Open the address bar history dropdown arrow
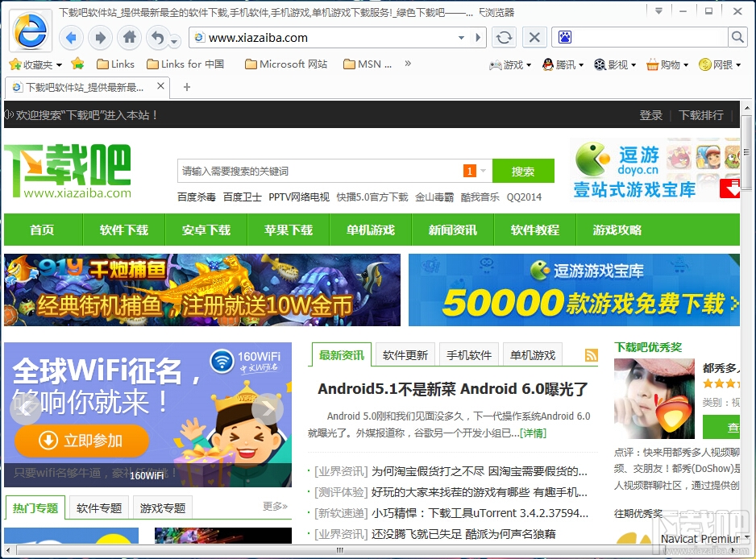Viewport: 756px width, 559px height. [461, 38]
